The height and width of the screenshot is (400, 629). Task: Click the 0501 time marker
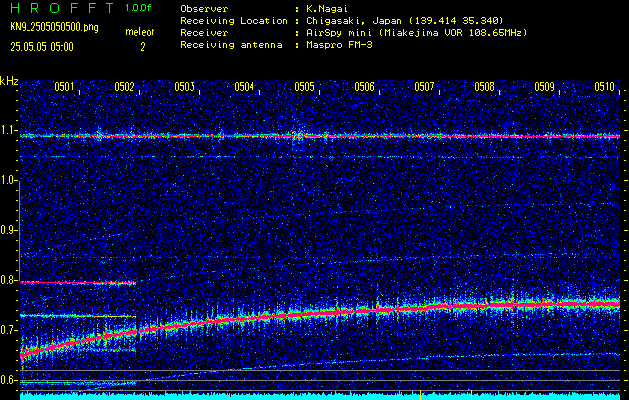(65, 87)
